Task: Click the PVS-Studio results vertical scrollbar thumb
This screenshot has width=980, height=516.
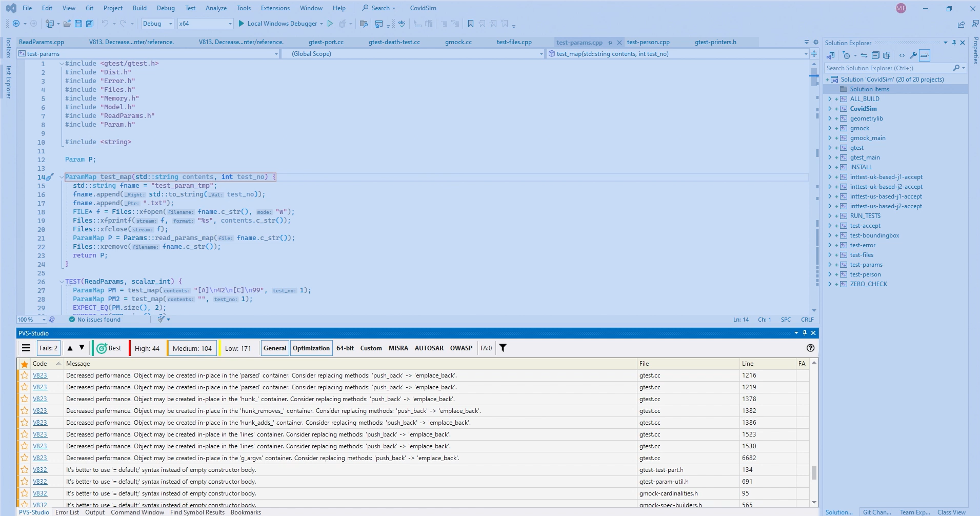Action: (x=814, y=472)
